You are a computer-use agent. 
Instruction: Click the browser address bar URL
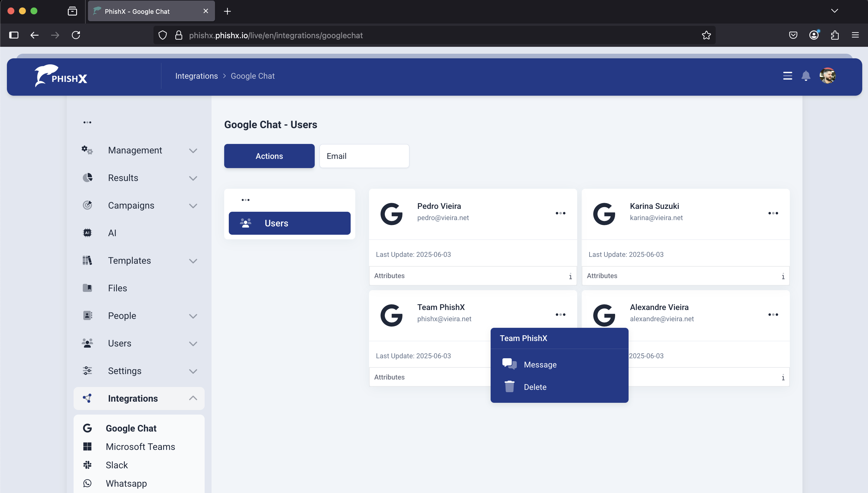(x=276, y=35)
